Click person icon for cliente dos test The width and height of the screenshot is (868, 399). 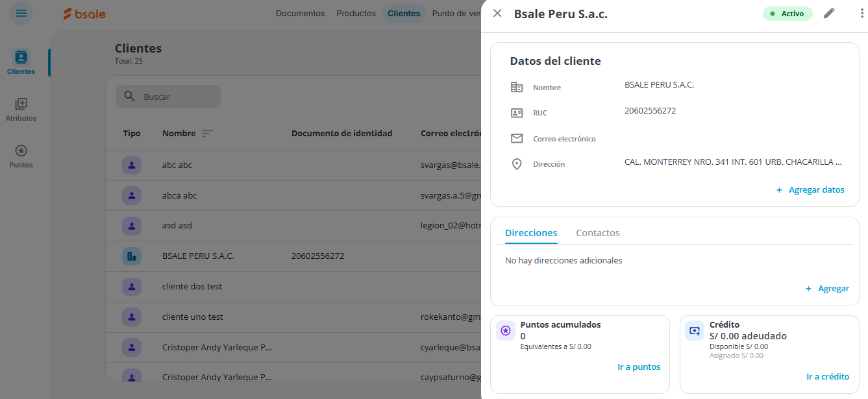point(132,286)
